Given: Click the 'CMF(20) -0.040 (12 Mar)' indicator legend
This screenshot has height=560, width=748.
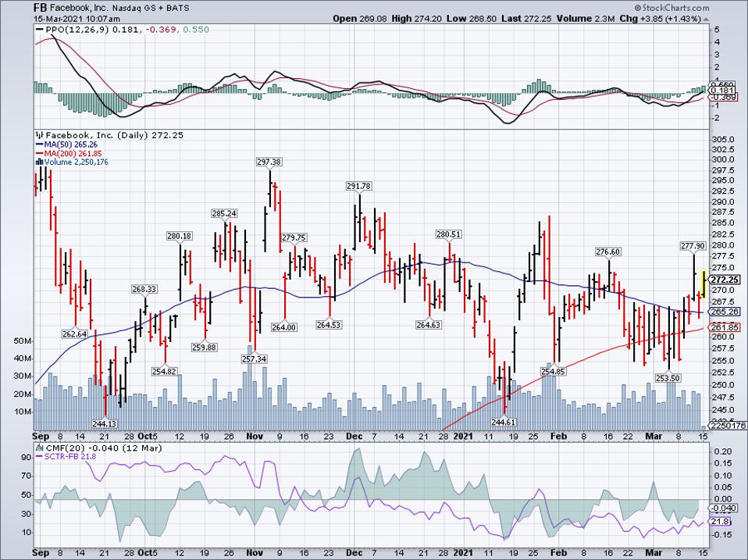Looking at the screenshot, I should coord(103,448).
